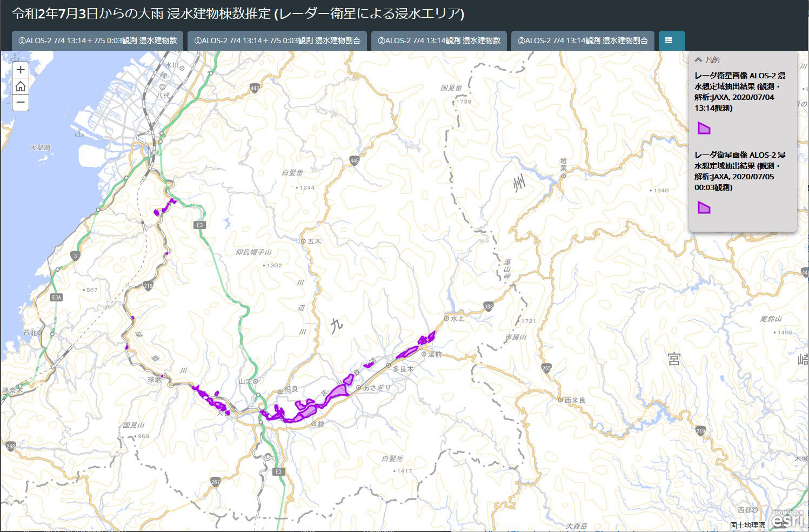Open the list icon tab
Image resolution: width=809 pixels, height=532 pixels.
(x=668, y=41)
